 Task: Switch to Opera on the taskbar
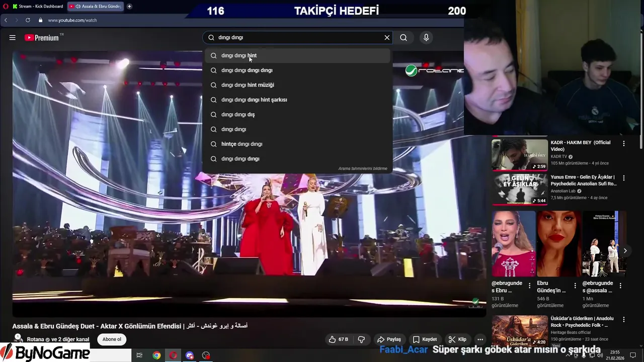click(173, 355)
